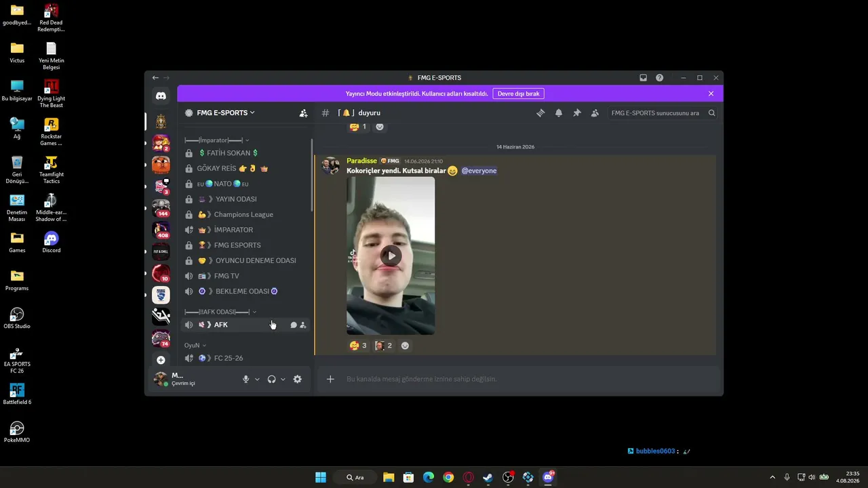Open File Explorer from the taskbar
Image resolution: width=868 pixels, height=488 pixels.
pyautogui.click(x=389, y=477)
